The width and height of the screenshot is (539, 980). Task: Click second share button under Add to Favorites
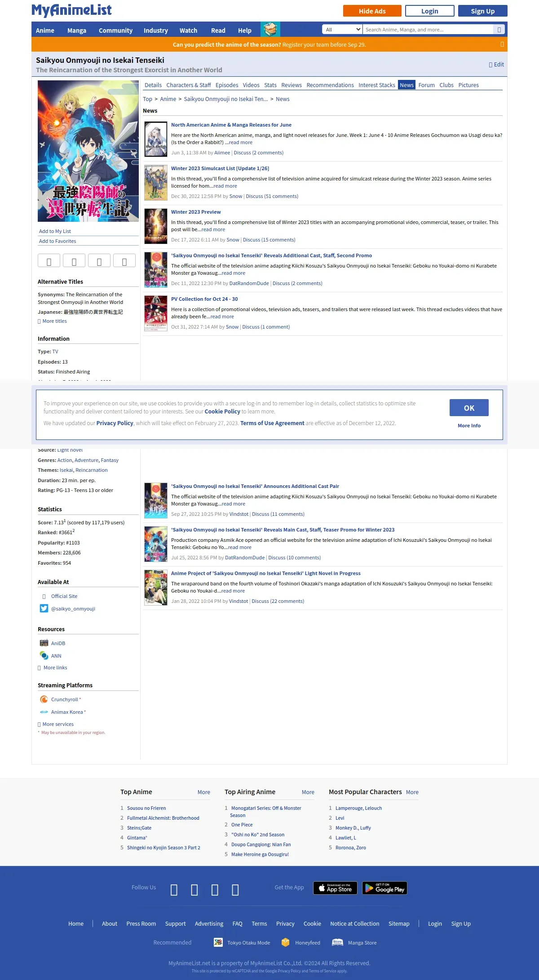74,261
